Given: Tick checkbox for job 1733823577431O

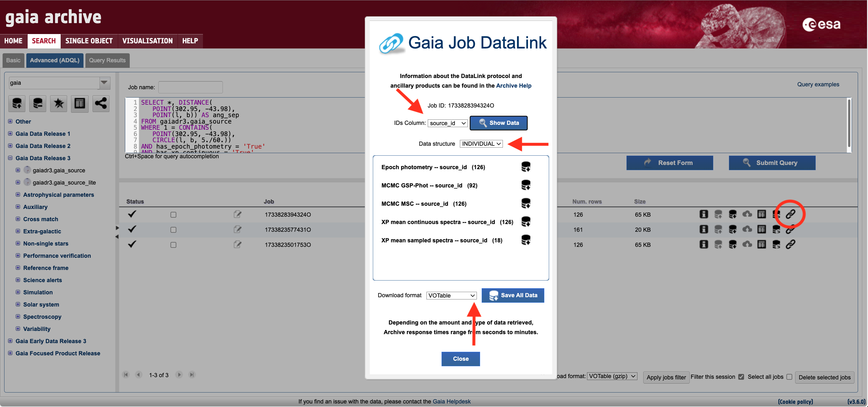Looking at the screenshot, I should pyautogui.click(x=173, y=230).
